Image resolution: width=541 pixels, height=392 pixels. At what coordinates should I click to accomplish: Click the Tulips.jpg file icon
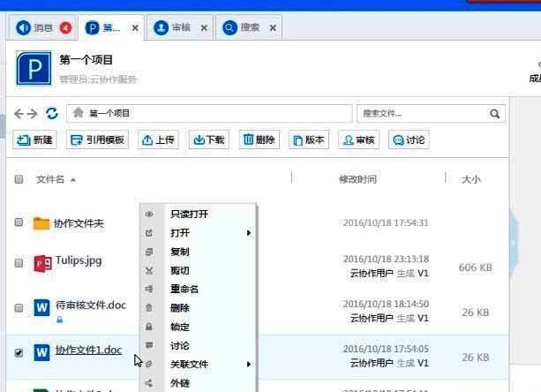(41, 263)
